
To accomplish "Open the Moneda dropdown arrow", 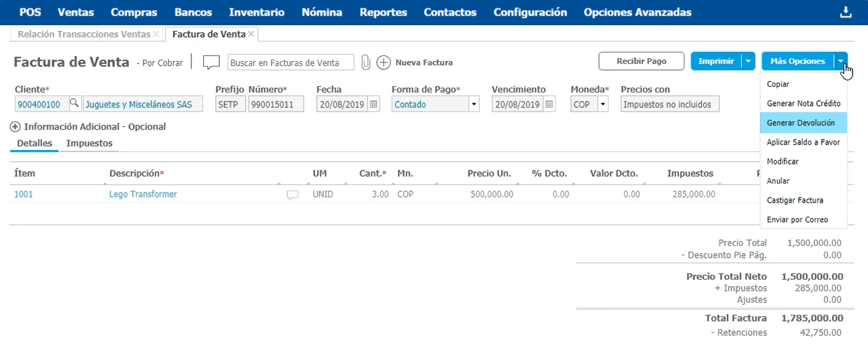I will pos(602,104).
